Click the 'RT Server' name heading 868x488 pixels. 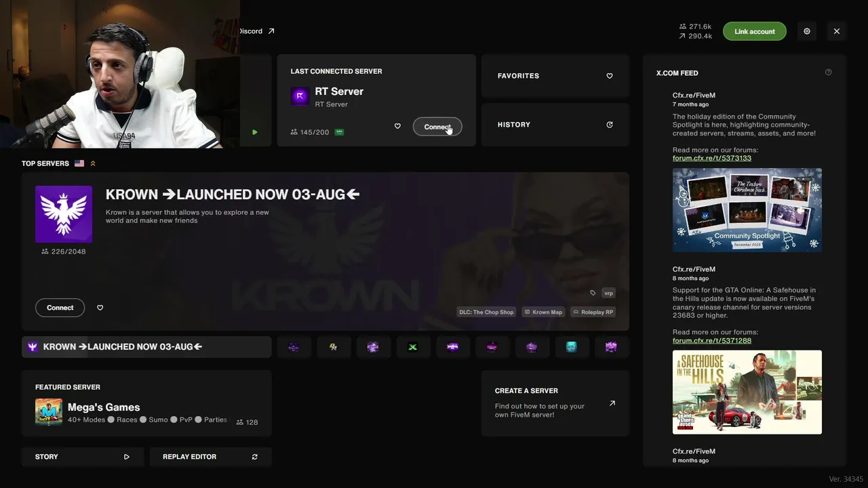pyautogui.click(x=339, y=91)
